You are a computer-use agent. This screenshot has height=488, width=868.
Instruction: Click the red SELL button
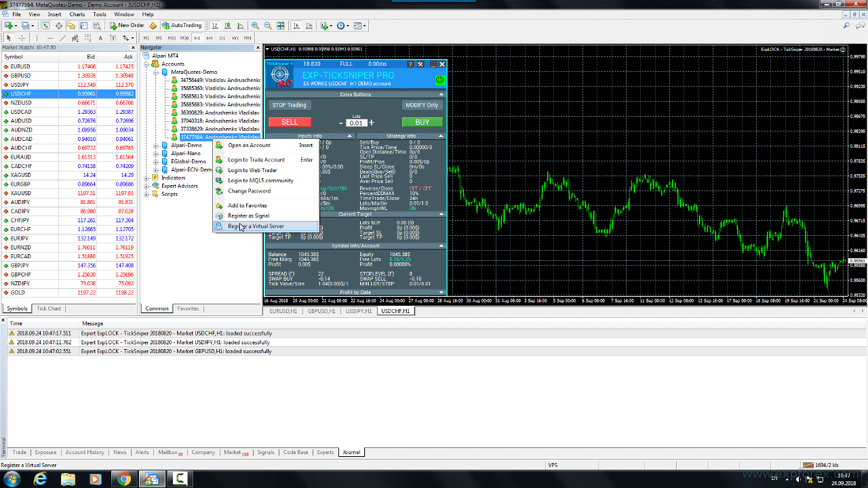pyautogui.click(x=290, y=122)
